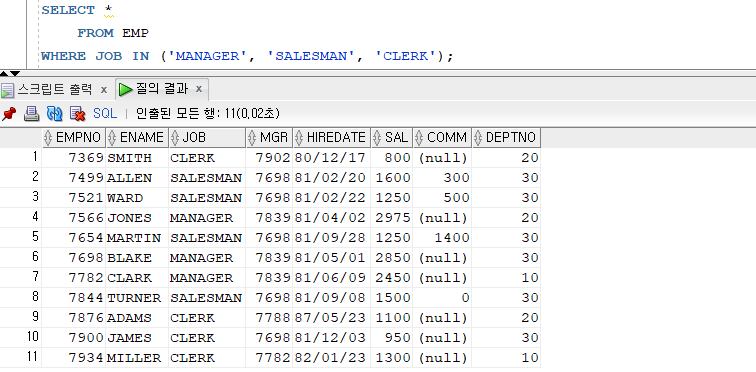The width and height of the screenshot is (756, 372).
Task: Select hire date 80/12/17
Action: pyautogui.click(x=331, y=158)
